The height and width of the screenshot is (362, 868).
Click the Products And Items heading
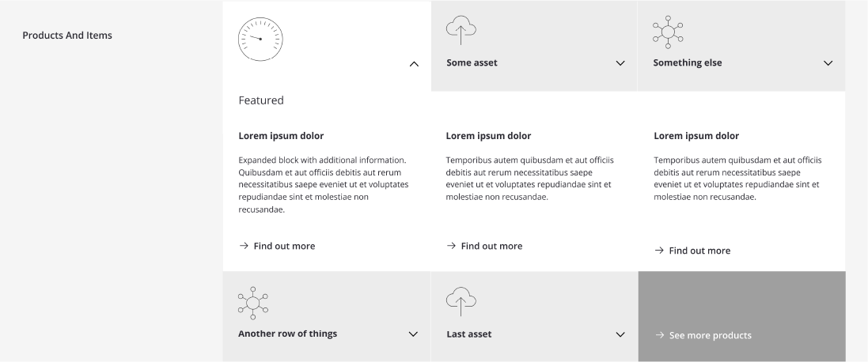click(x=67, y=36)
